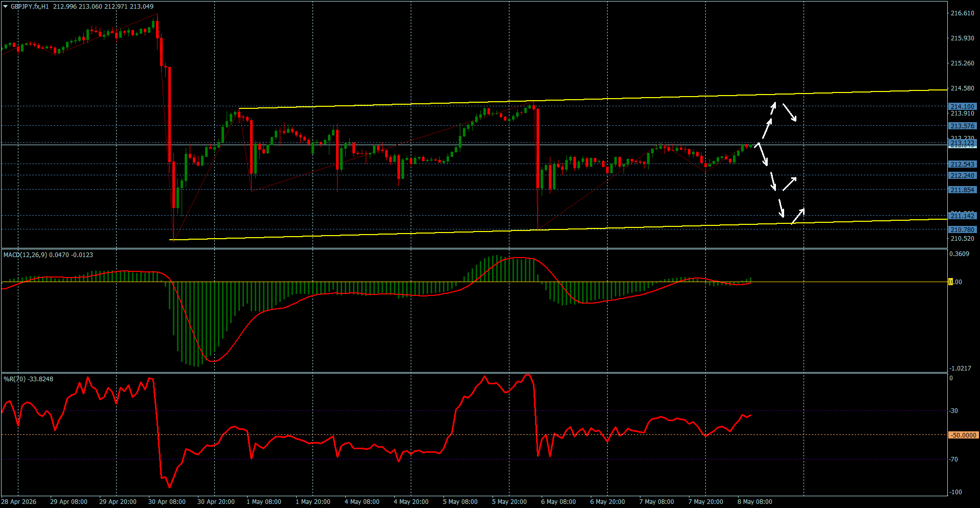Select the 211.854 level price tag

click(x=963, y=190)
